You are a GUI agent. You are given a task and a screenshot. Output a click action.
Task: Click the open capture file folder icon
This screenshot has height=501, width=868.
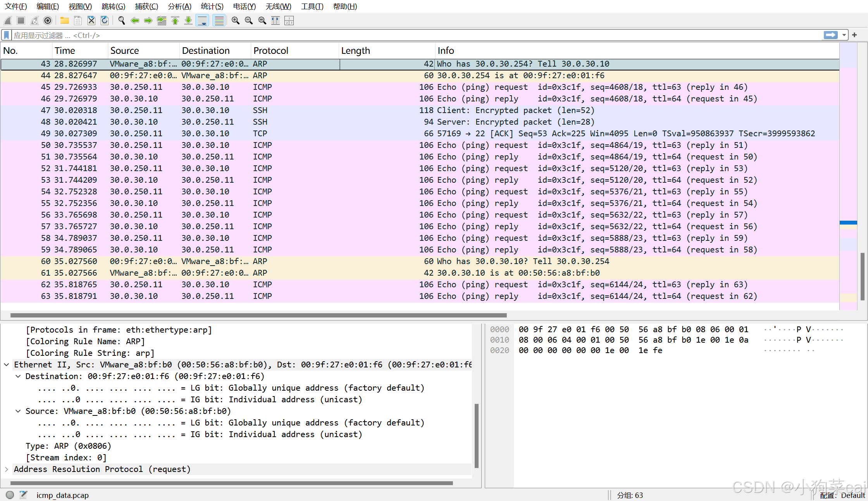pos(65,21)
